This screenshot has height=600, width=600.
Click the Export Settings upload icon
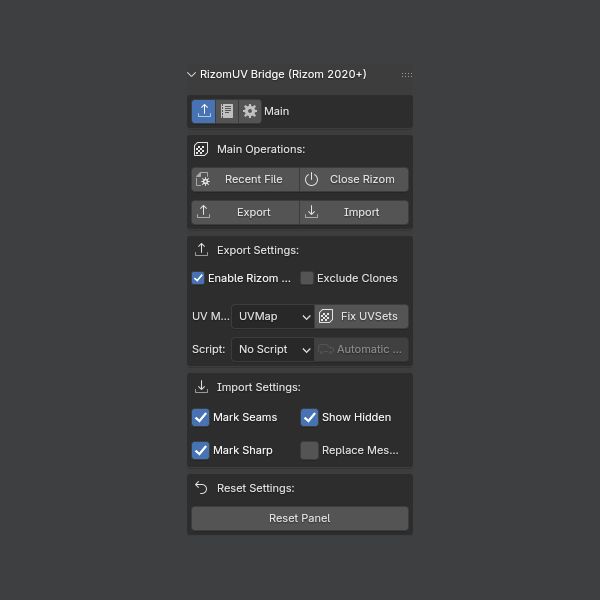201,250
